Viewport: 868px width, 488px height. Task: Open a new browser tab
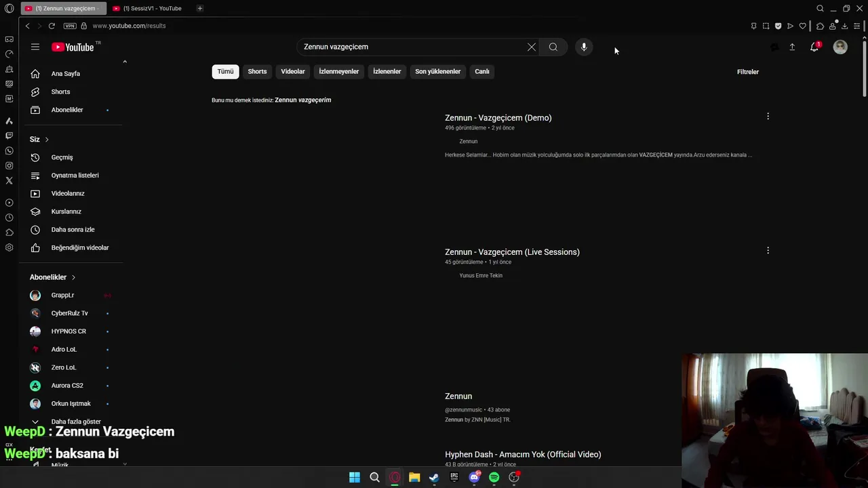pos(199,8)
